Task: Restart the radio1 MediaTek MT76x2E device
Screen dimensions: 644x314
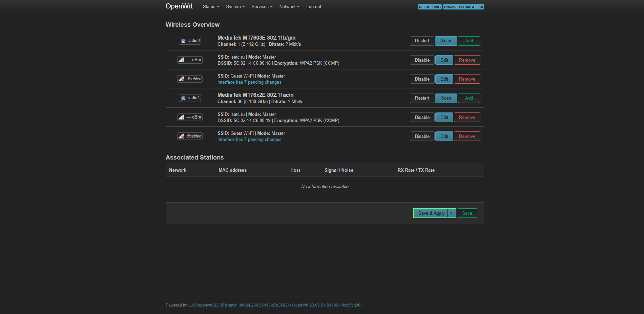Action: pos(422,98)
